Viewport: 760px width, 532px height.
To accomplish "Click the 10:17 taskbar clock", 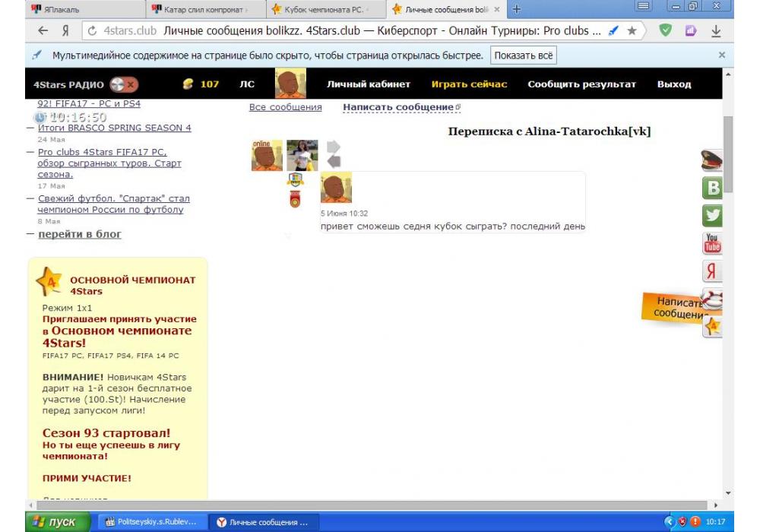I will [715, 522].
